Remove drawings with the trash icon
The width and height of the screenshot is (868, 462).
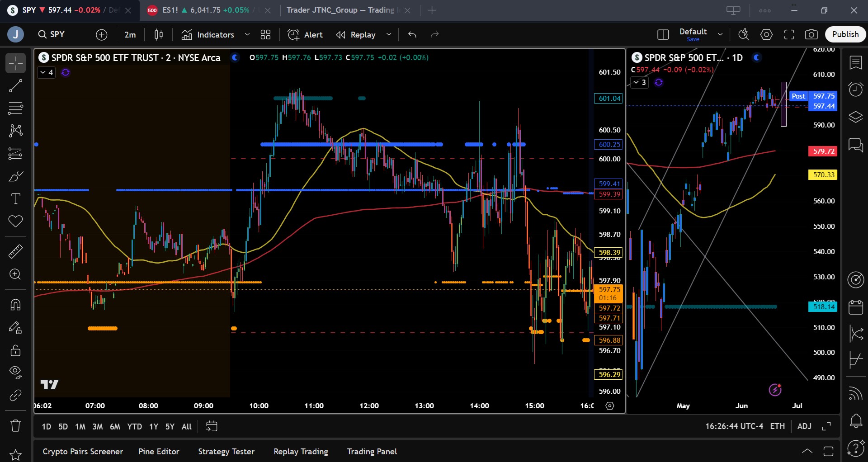coord(15,425)
